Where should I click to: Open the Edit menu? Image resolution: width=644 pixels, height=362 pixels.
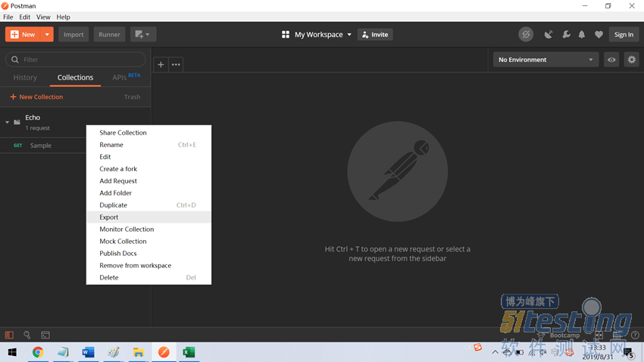25,17
